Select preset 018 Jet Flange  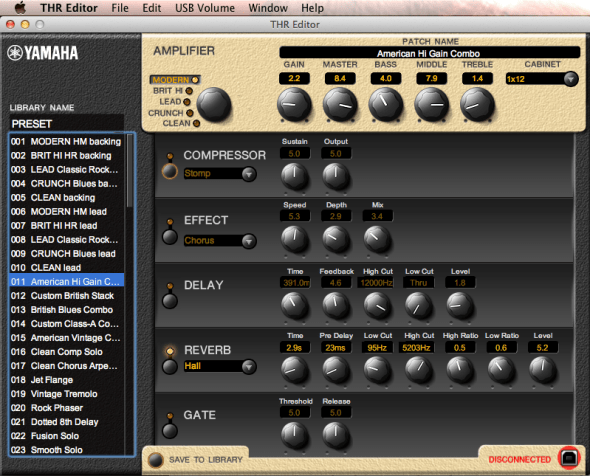pyautogui.click(x=66, y=380)
